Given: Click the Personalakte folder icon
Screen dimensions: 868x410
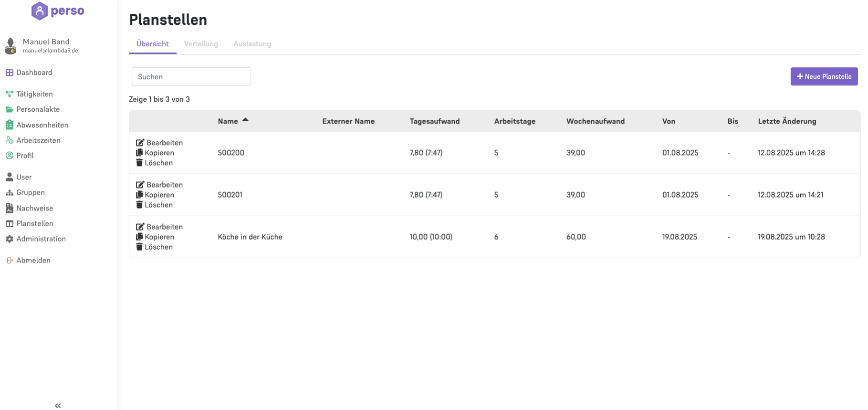Looking at the screenshot, I should 10,109.
